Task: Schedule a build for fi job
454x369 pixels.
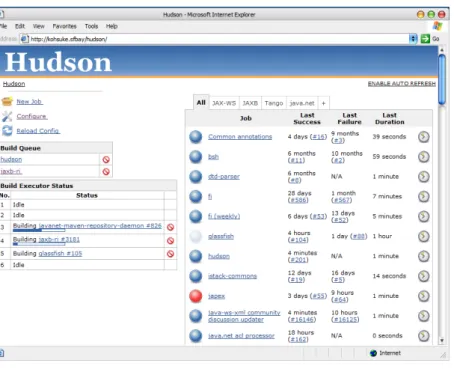Action: click(424, 196)
